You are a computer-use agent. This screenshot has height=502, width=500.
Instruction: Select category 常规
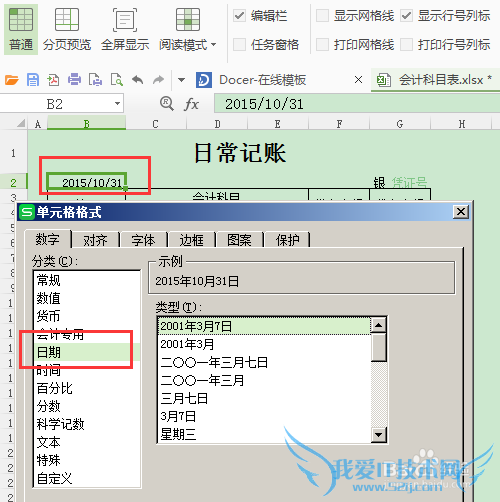pyautogui.click(x=87, y=280)
